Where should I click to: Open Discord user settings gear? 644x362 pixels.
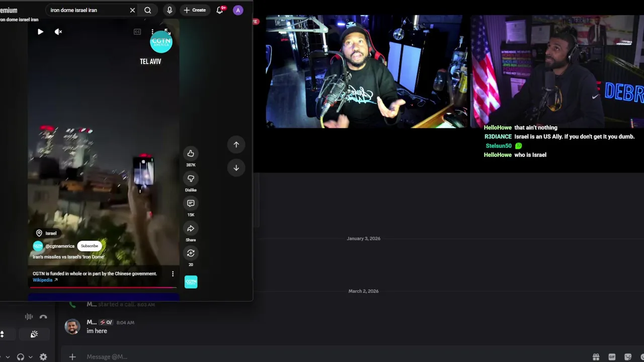pyautogui.click(x=43, y=357)
